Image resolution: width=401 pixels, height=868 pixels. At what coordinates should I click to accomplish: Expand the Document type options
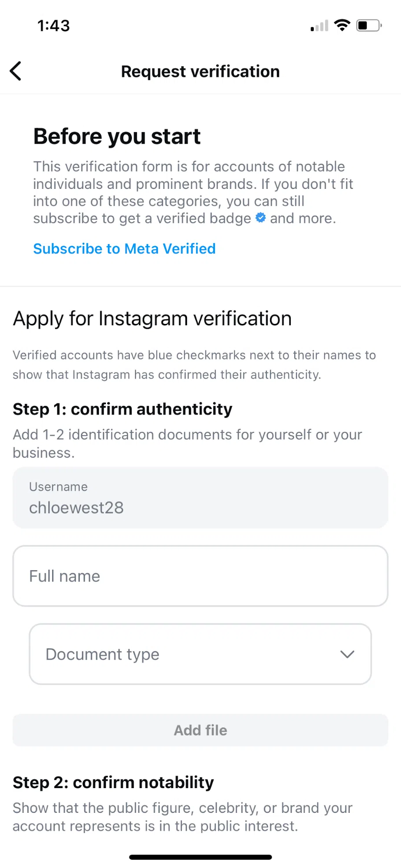[200, 654]
